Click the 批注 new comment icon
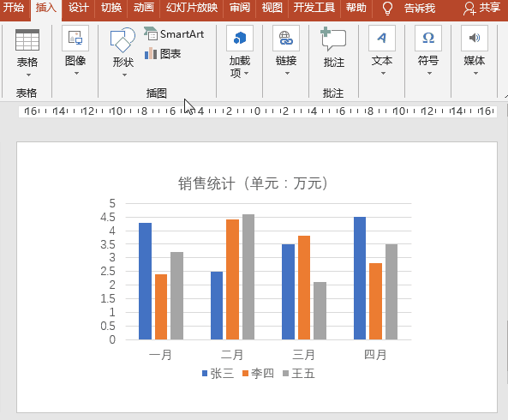The image size is (508, 420). point(333,39)
